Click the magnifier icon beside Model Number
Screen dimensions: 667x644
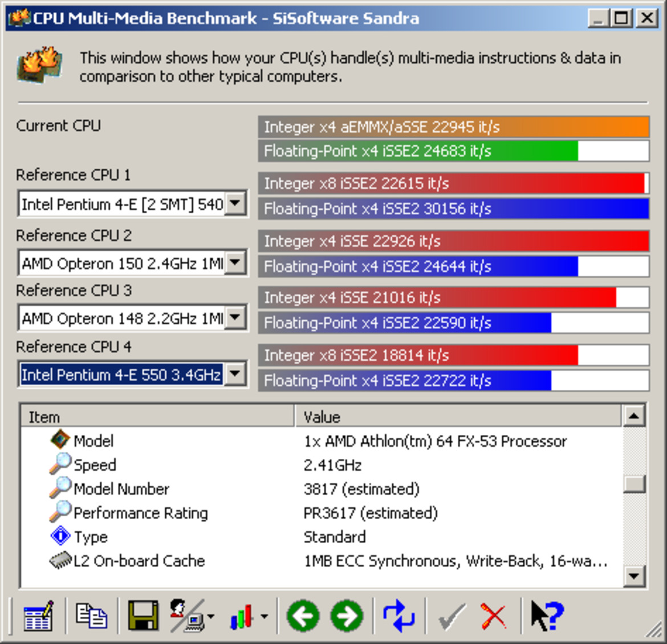60,487
